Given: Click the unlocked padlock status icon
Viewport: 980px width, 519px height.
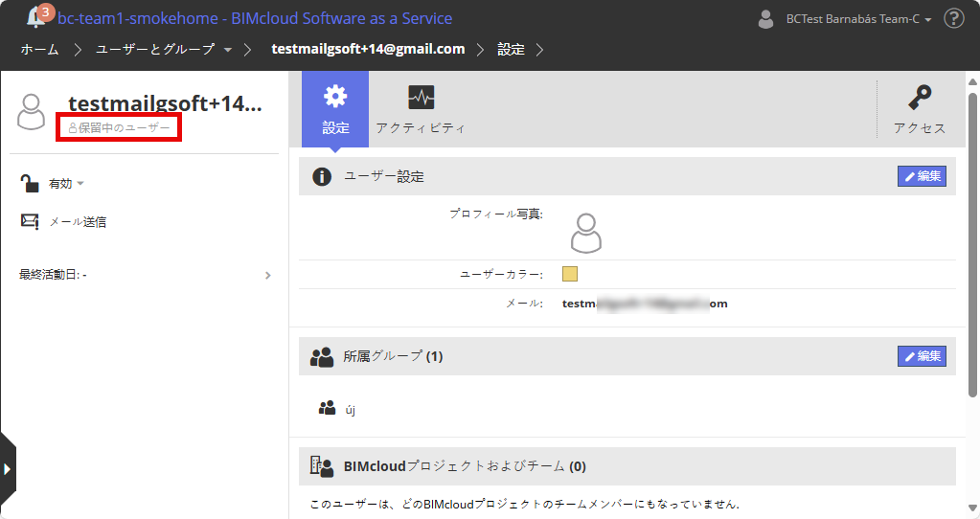Looking at the screenshot, I should coord(30,183).
